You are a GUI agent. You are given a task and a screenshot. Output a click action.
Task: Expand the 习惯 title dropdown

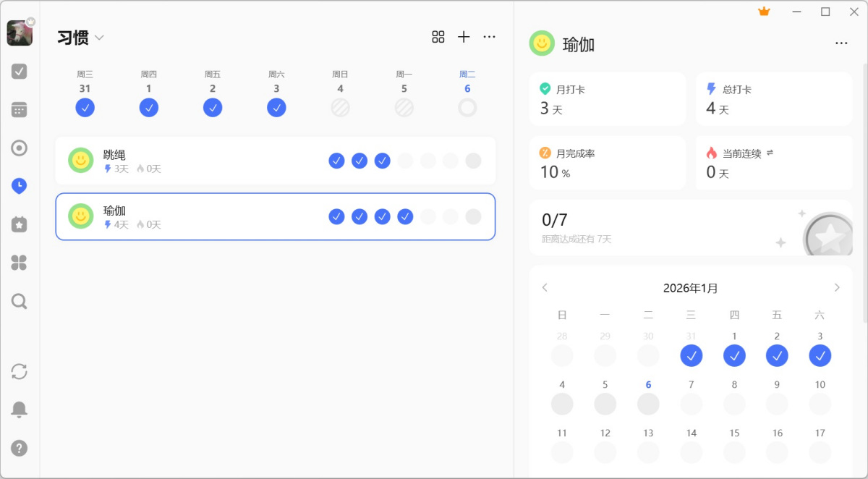[x=99, y=38]
